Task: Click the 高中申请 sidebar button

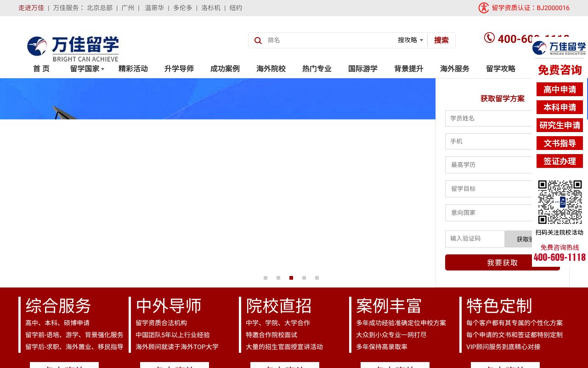Action: coord(560,89)
